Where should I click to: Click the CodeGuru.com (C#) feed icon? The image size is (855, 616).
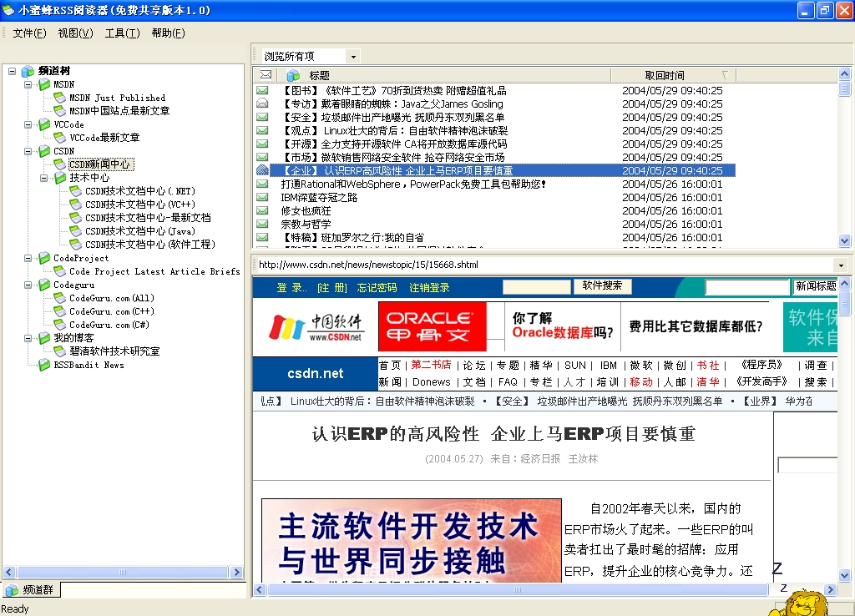[x=60, y=325]
